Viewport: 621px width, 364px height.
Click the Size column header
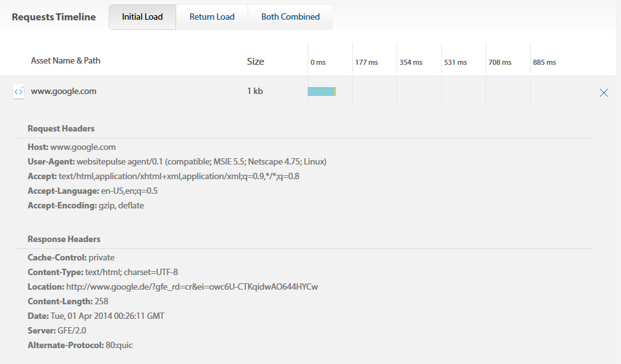click(x=256, y=62)
